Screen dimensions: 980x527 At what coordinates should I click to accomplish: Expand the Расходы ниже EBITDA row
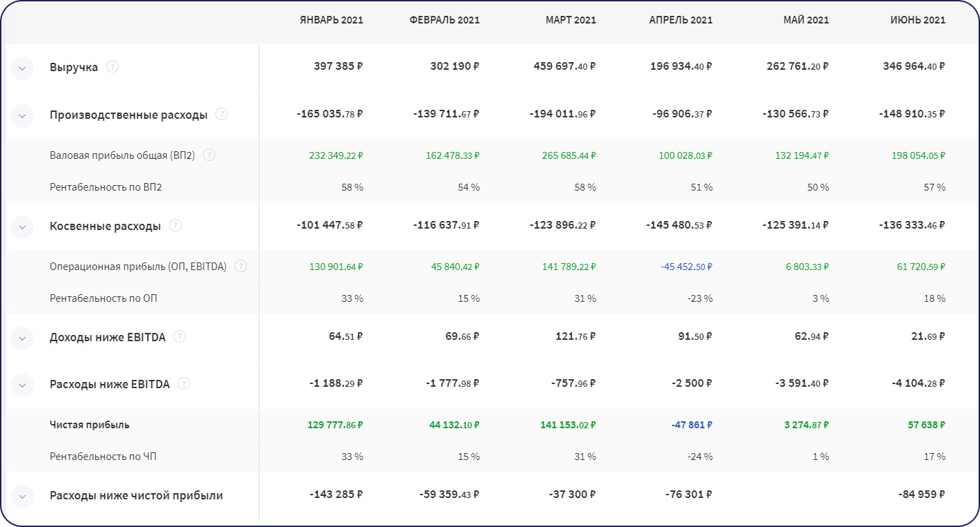[x=22, y=385]
